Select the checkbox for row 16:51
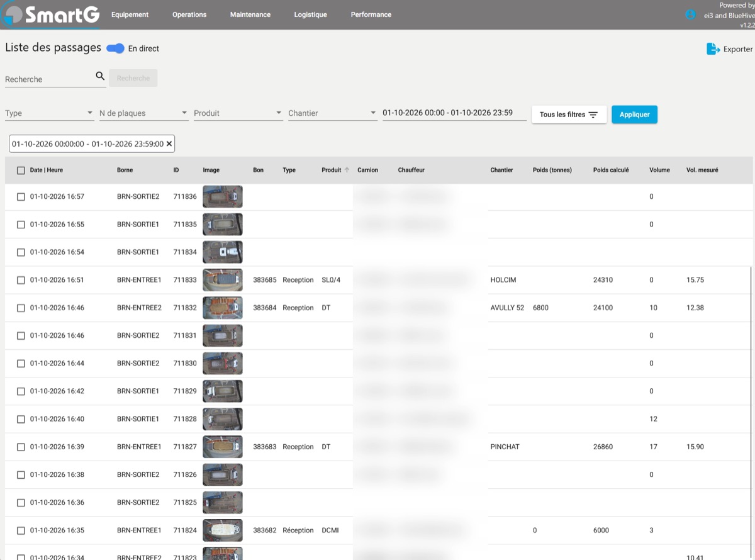The height and width of the screenshot is (560, 755). (x=21, y=280)
